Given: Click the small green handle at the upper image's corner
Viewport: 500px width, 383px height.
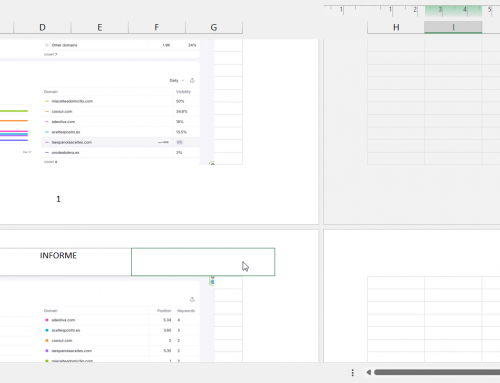Looking at the screenshot, I should (x=212, y=163).
